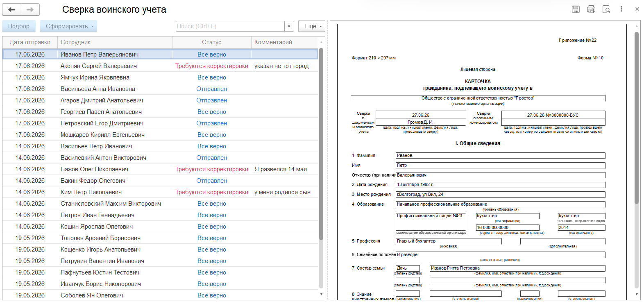This screenshot has width=644, height=304.
Task: Click status Требуются корректировки for Бажов
Action: point(212,169)
